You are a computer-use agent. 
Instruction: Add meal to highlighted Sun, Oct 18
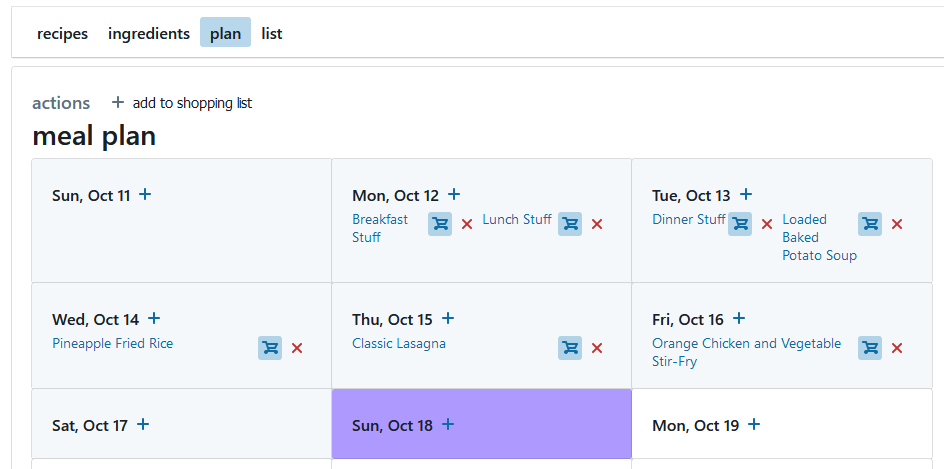[x=448, y=425]
